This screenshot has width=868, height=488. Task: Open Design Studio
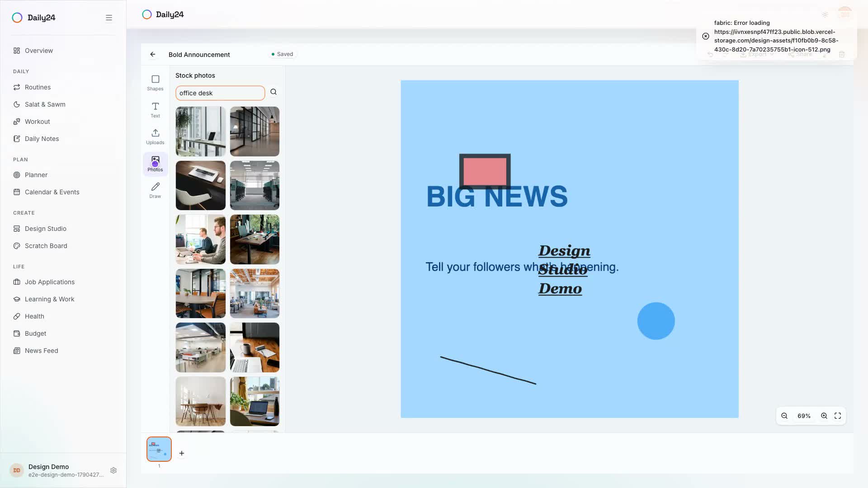click(x=63, y=229)
